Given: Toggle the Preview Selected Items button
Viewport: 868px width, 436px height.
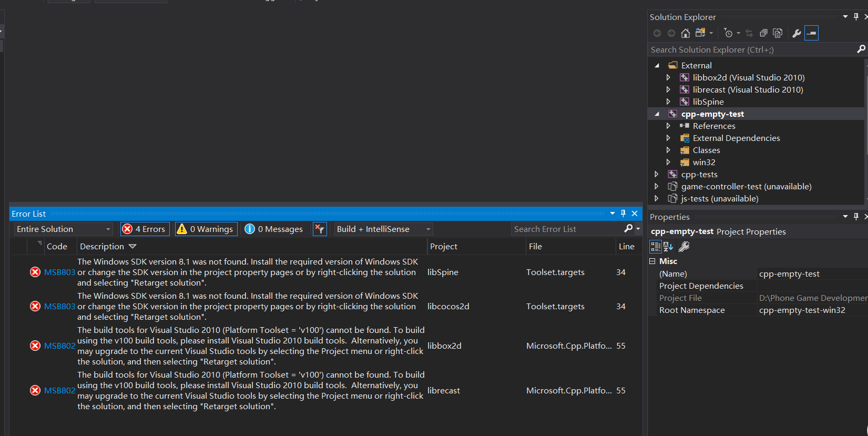Looking at the screenshot, I should click(x=811, y=33).
